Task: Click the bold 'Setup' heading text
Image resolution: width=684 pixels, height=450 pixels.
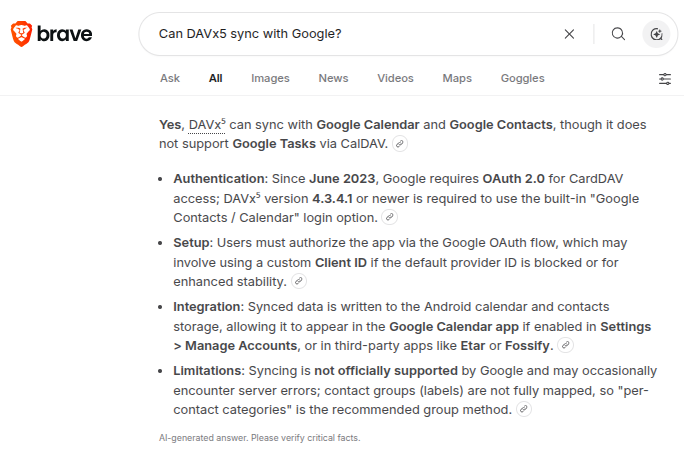Action: click(191, 243)
